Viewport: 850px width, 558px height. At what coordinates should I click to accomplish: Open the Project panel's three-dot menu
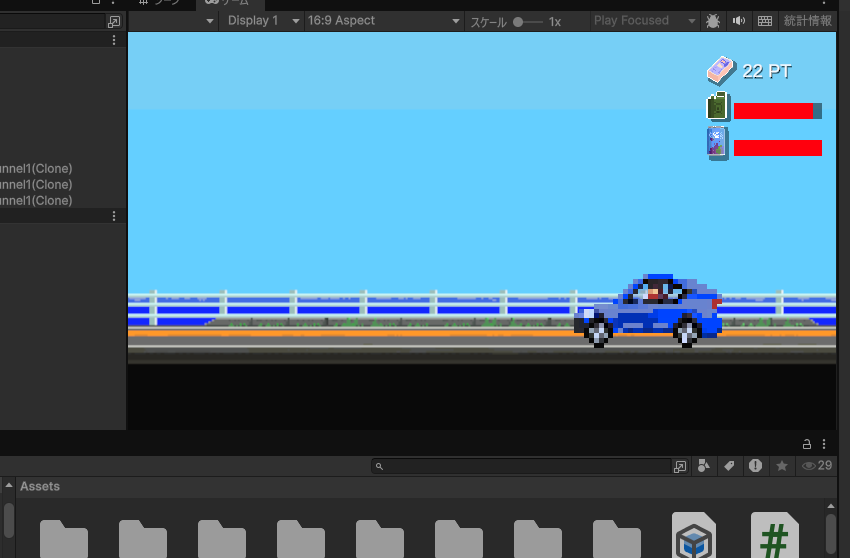pos(824,444)
